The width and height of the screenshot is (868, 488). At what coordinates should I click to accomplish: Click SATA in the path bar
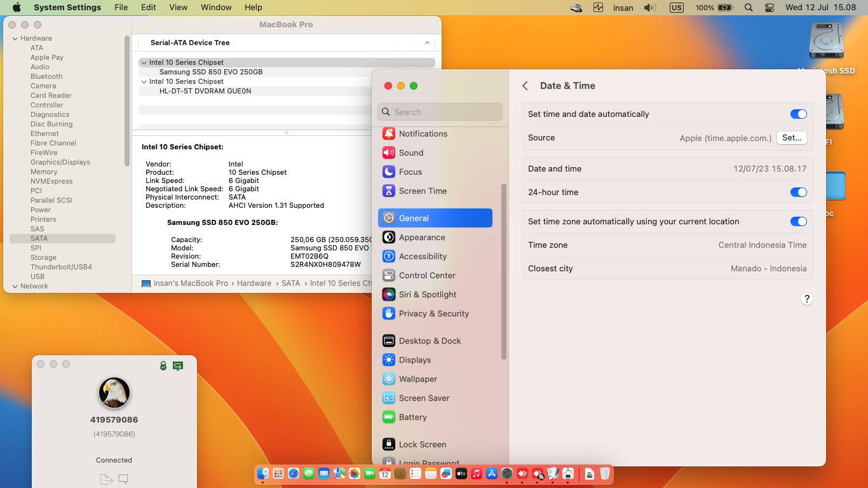(x=290, y=283)
